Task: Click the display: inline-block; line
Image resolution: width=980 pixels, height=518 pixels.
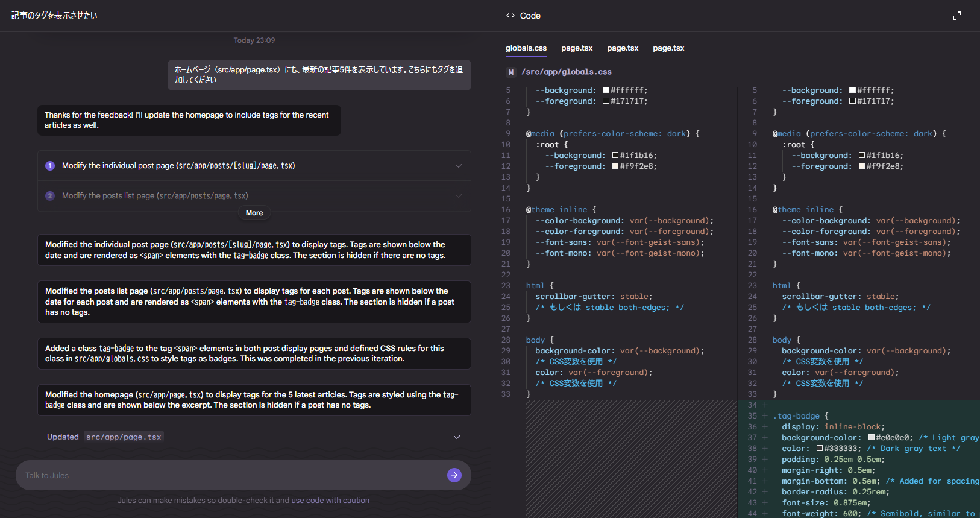Action: click(834, 427)
